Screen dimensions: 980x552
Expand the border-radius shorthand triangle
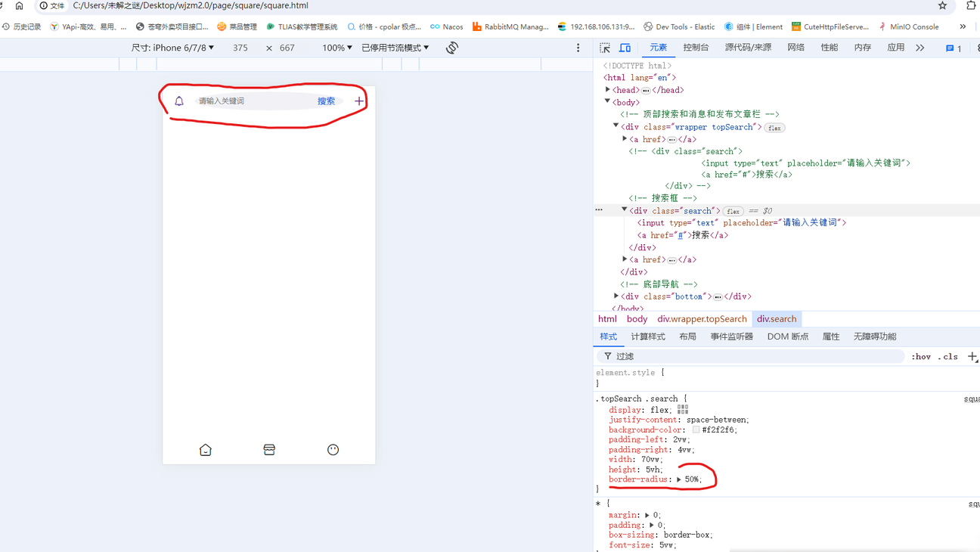pos(679,479)
